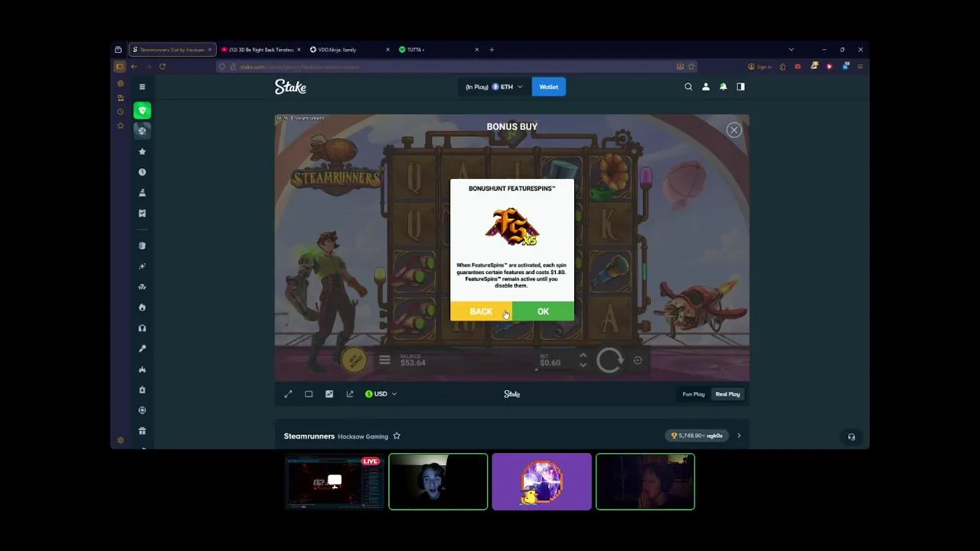Decrease bet with the down arrow
This screenshot has width=980, height=551.
pos(583,365)
